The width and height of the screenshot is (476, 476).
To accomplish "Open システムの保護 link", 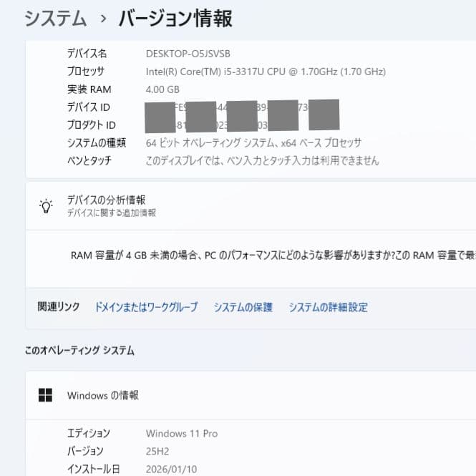I will pyautogui.click(x=243, y=307).
